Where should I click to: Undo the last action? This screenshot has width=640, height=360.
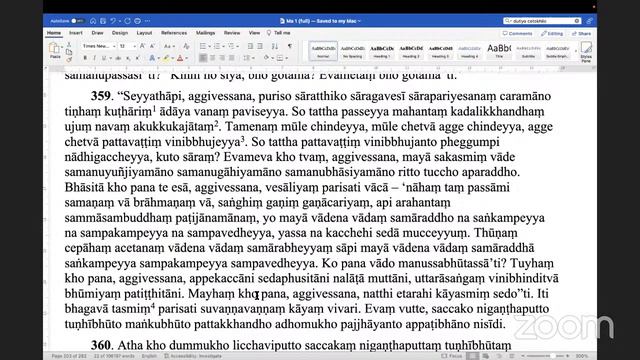[113, 21]
